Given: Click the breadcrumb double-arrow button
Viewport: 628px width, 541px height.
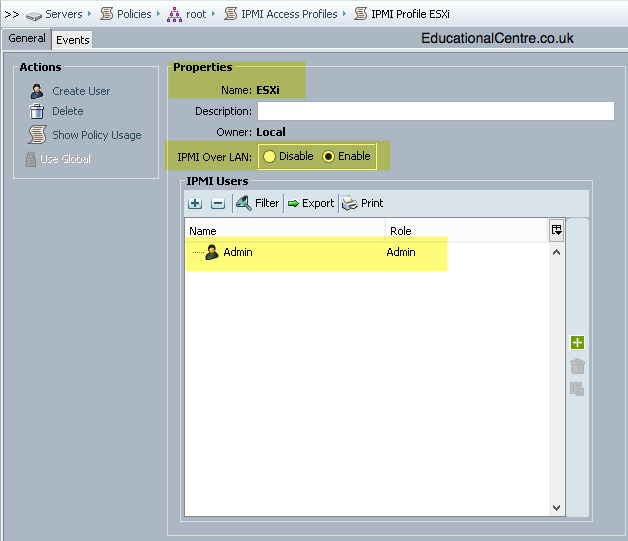Looking at the screenshot, I should tap(12, 15).
